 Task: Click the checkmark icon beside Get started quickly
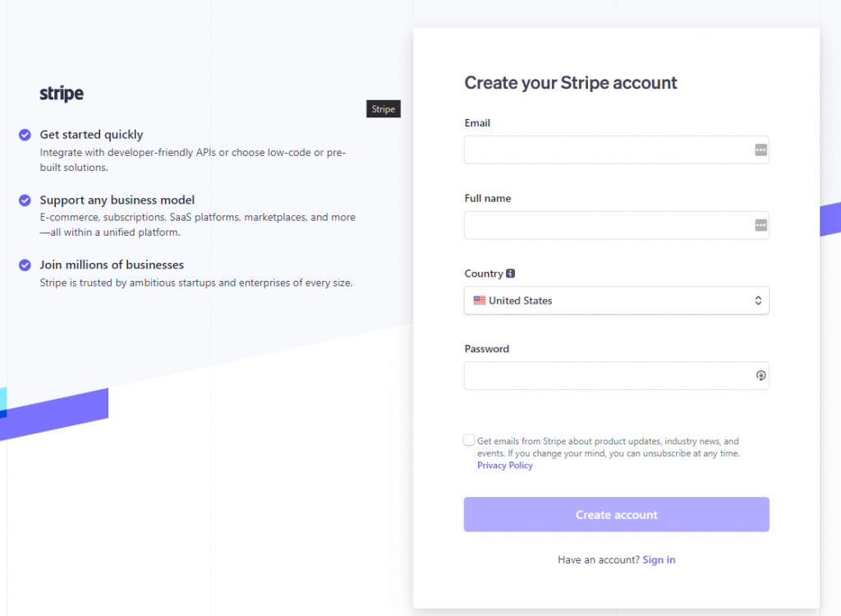pos(25,135)
